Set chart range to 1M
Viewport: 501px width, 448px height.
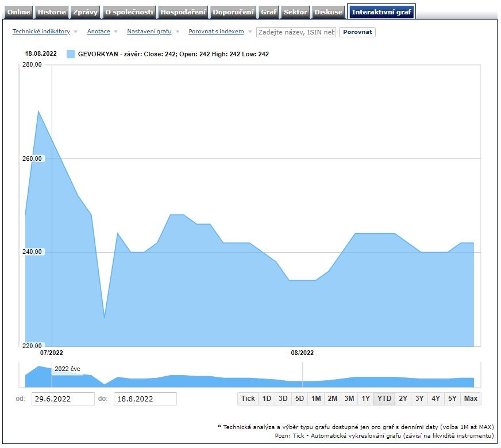click(x=315, y=399)
